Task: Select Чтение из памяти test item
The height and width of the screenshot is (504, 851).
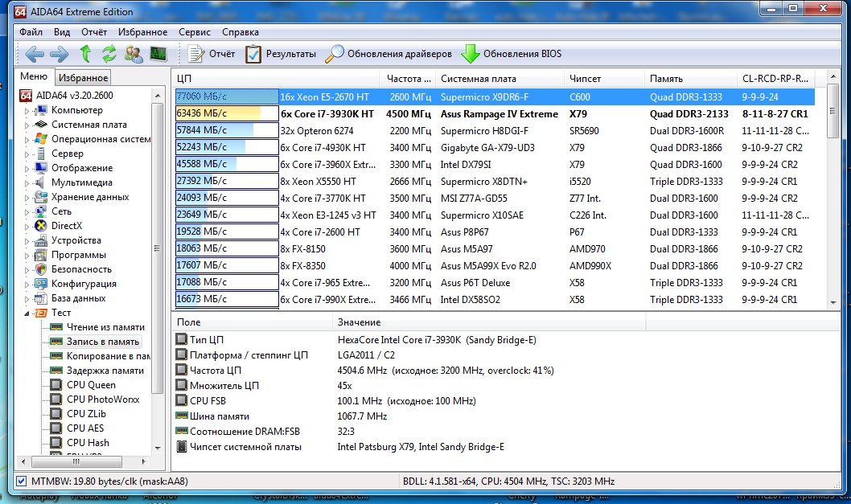Action: (x=105, y=327)
